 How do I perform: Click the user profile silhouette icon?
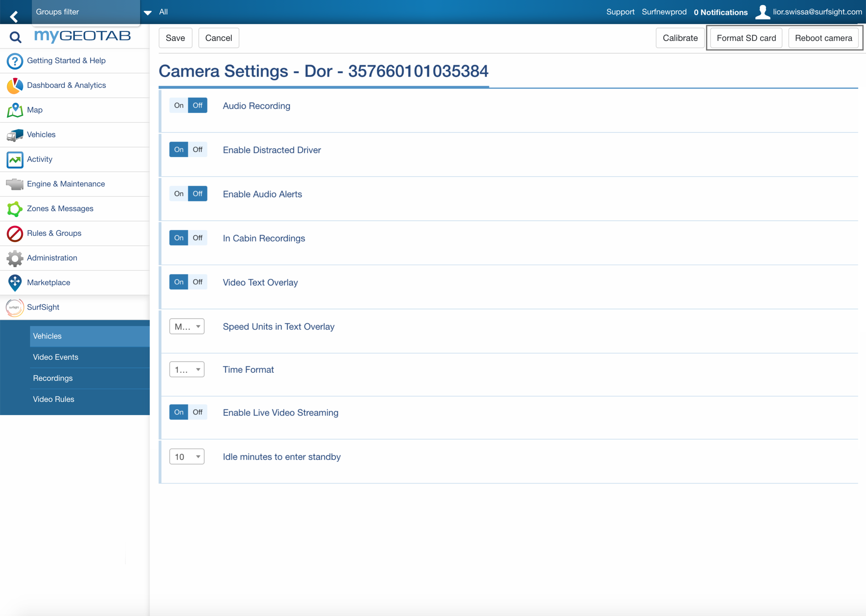[x=762, y=12]
